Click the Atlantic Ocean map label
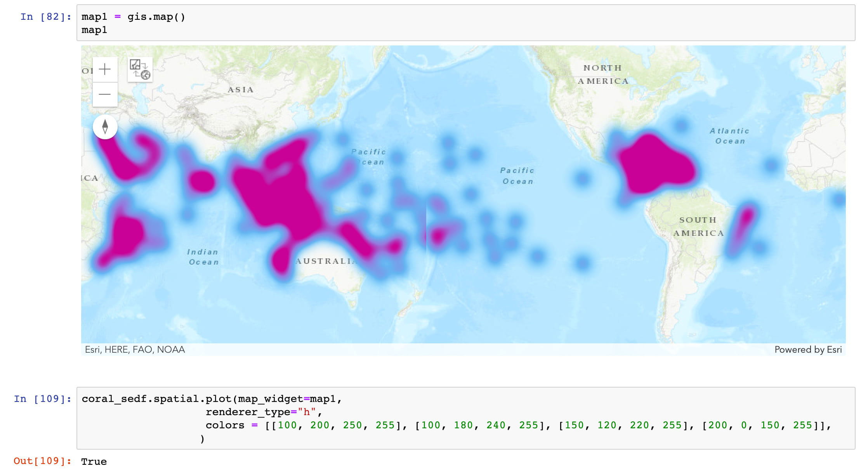 coord(730,136)
